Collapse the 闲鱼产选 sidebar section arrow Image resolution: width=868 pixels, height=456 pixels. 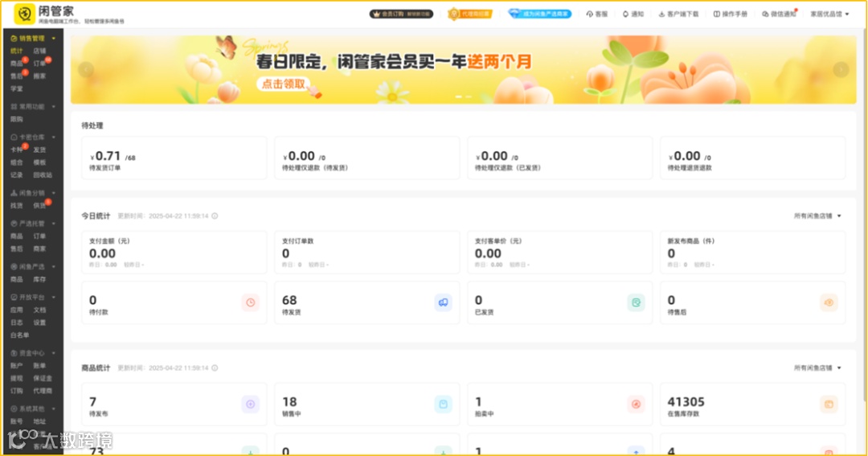coord(54,266)
